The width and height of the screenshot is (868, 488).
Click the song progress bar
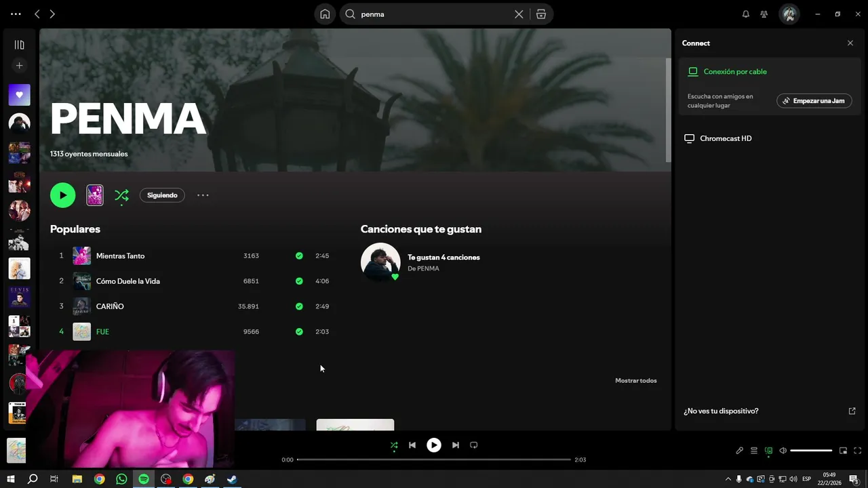[x=434, y=460]
